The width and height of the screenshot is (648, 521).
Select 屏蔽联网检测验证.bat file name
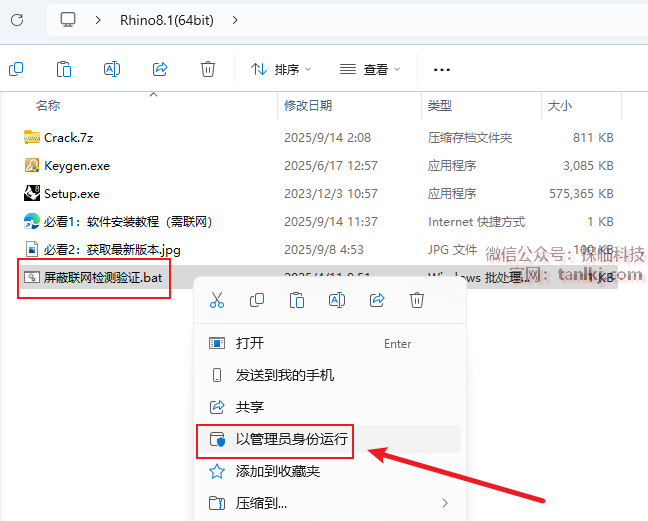pos(103,278)
